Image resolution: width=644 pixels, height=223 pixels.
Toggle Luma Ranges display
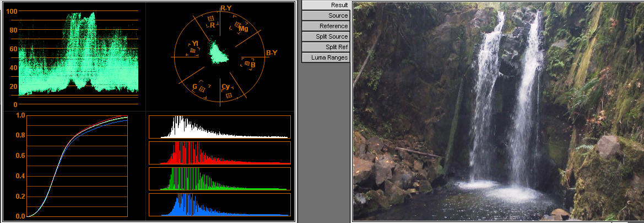(x=326, y=57)
